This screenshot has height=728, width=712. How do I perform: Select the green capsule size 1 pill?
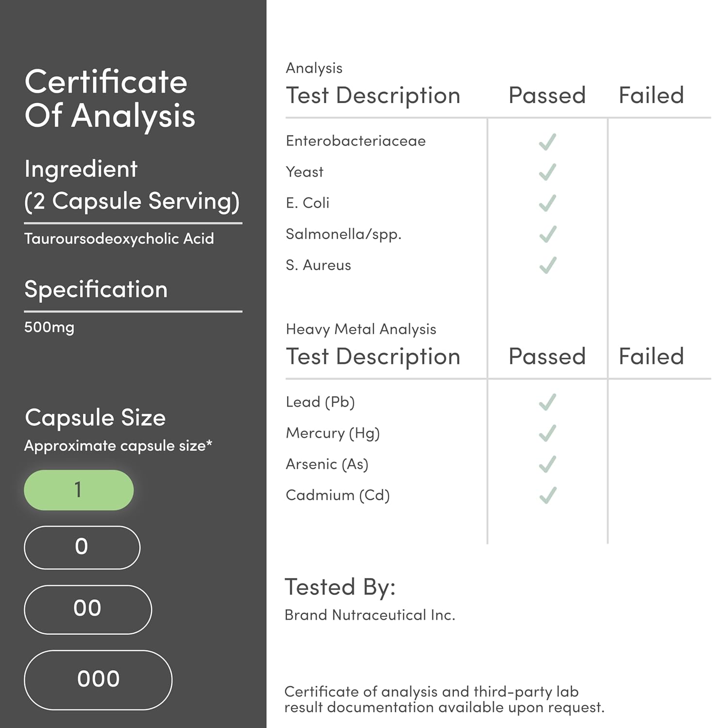coord(79,490)
